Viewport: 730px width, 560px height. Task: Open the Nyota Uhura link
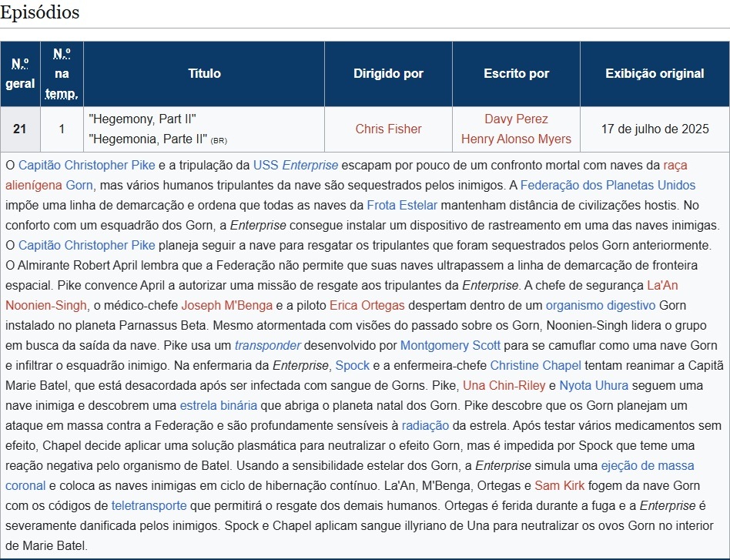click(594, 385)
